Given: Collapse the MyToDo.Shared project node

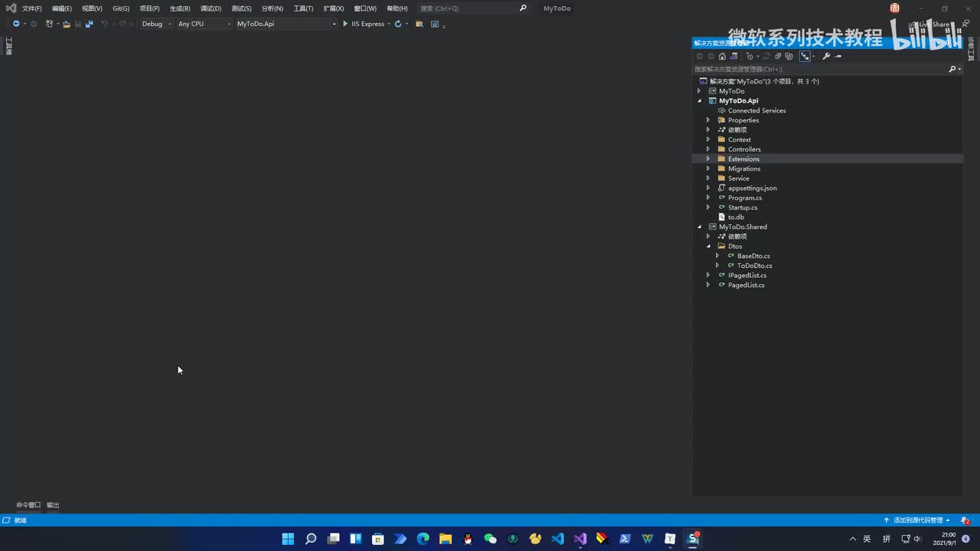Looking at the screenshot, I should pyautogui.click(x=699, y=227).
